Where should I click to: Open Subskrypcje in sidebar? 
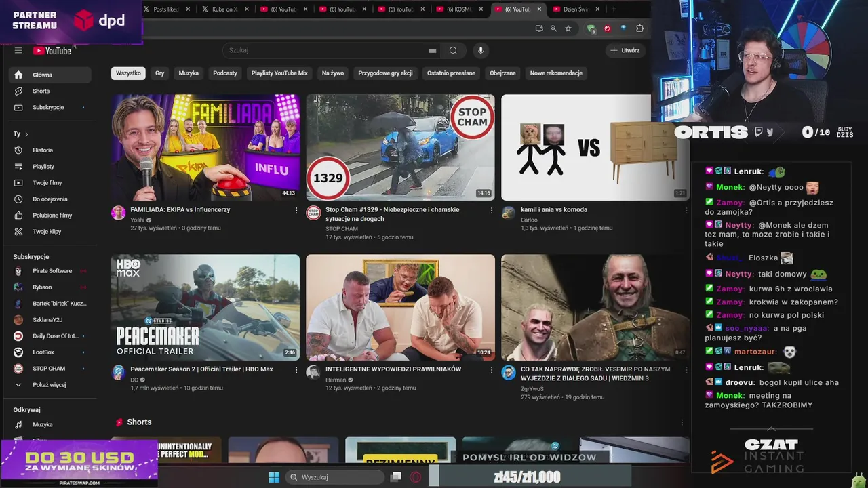[x=50, y=107]
